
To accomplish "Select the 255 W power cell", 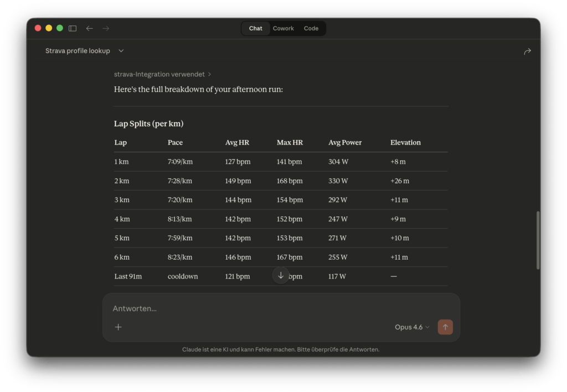I will coord(338,257).
